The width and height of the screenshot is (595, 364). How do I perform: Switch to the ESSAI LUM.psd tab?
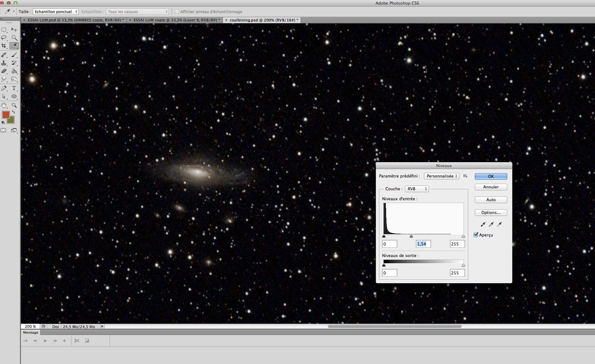tap(76, 20)
